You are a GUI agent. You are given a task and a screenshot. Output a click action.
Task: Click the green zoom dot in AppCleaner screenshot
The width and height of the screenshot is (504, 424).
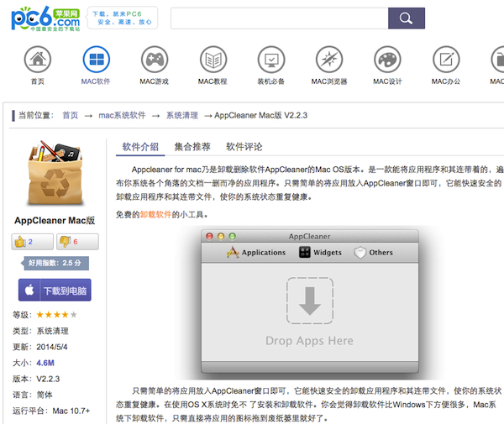[232, 237]
